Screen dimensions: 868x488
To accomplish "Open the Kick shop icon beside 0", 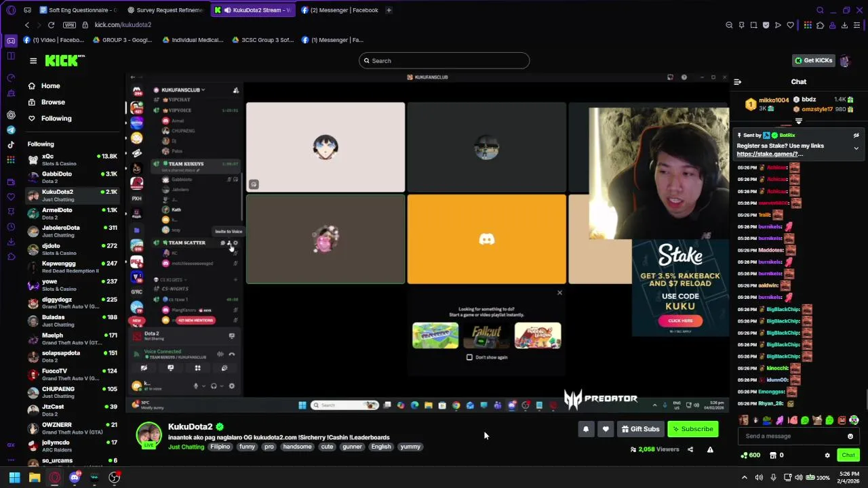I will click(x=773, y=455).
